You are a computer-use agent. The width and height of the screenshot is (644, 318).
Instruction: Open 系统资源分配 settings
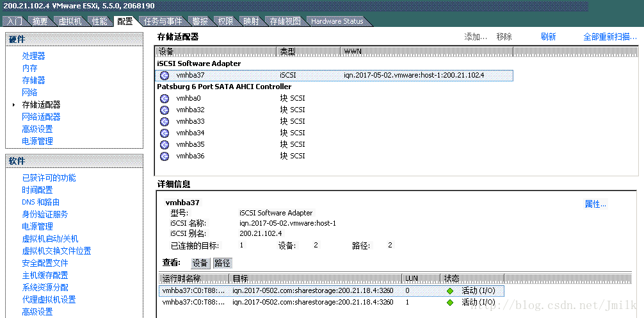45,287
